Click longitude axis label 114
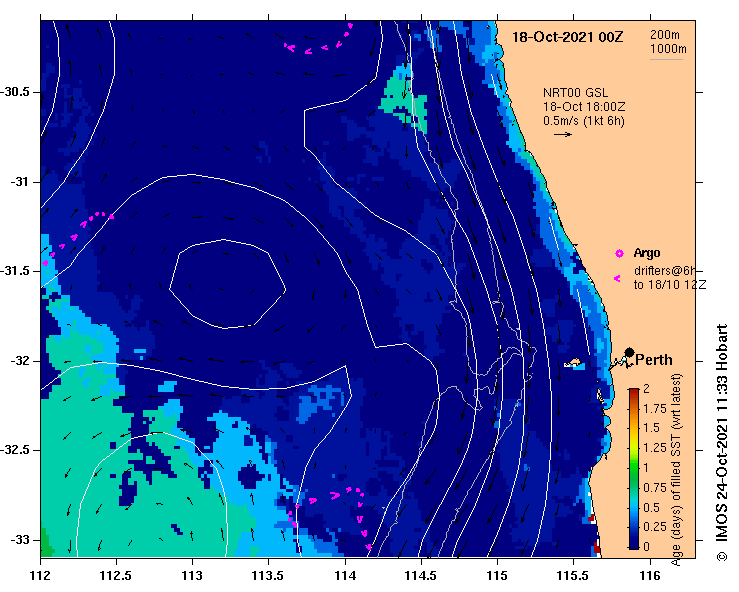The image size is (739, 592). point(345,576)
